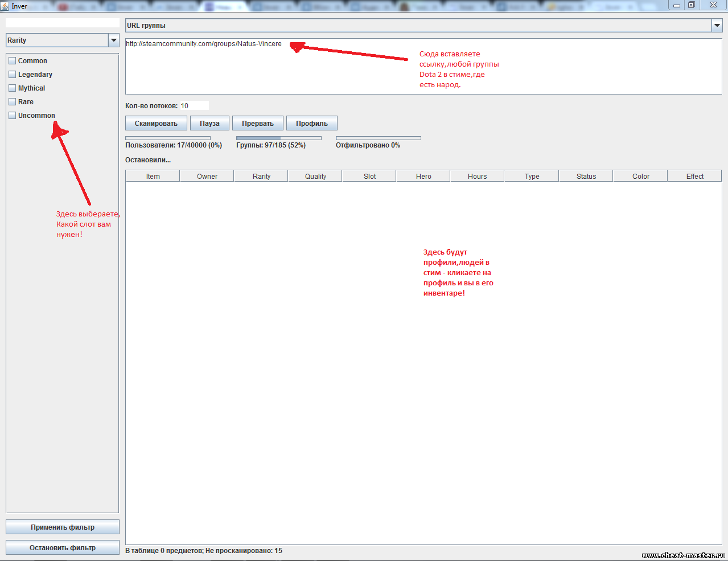Sort table by the Item column header

click(153, 177)
